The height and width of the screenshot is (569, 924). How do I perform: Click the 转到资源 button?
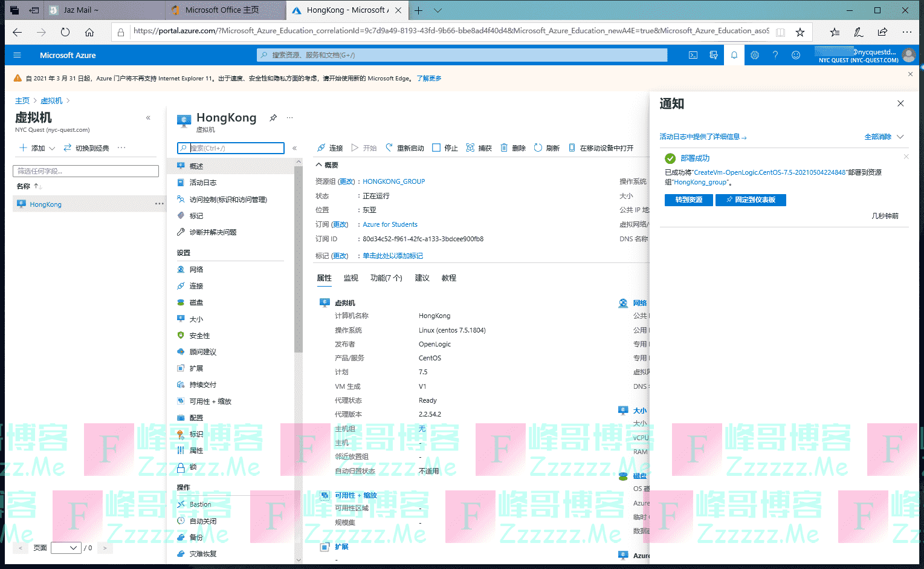point(688,200)
